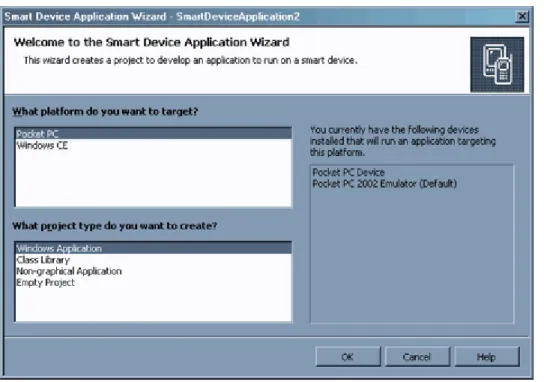Image resolution: width=544 pixels, height=382 pixels.
Task: Choose Windows Application project type
Action: pyautogui.click(x=153, y=248)
